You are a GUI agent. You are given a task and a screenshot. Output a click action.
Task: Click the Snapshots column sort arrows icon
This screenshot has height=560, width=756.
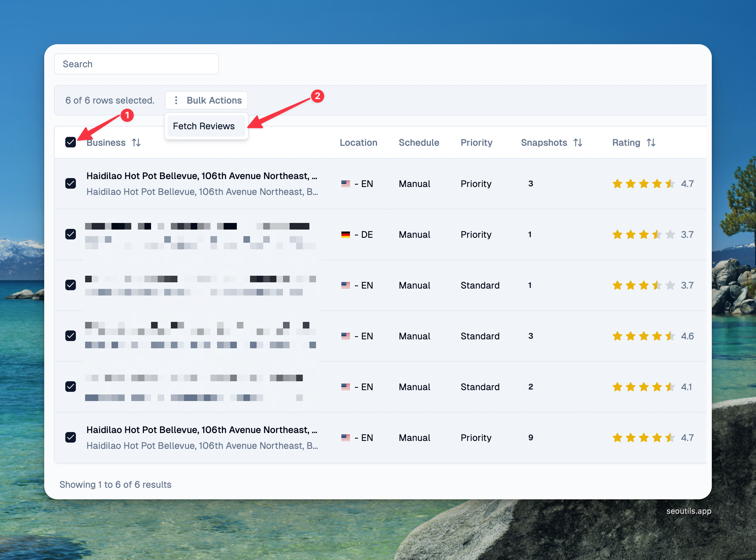(x=578, y=143)
